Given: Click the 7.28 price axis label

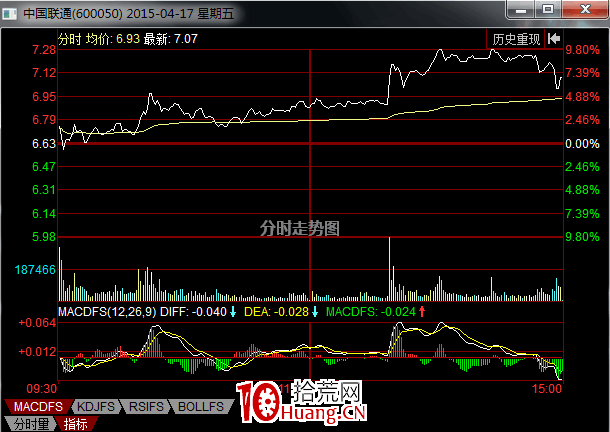Looking at the screenshot, I should click(44, 50).
